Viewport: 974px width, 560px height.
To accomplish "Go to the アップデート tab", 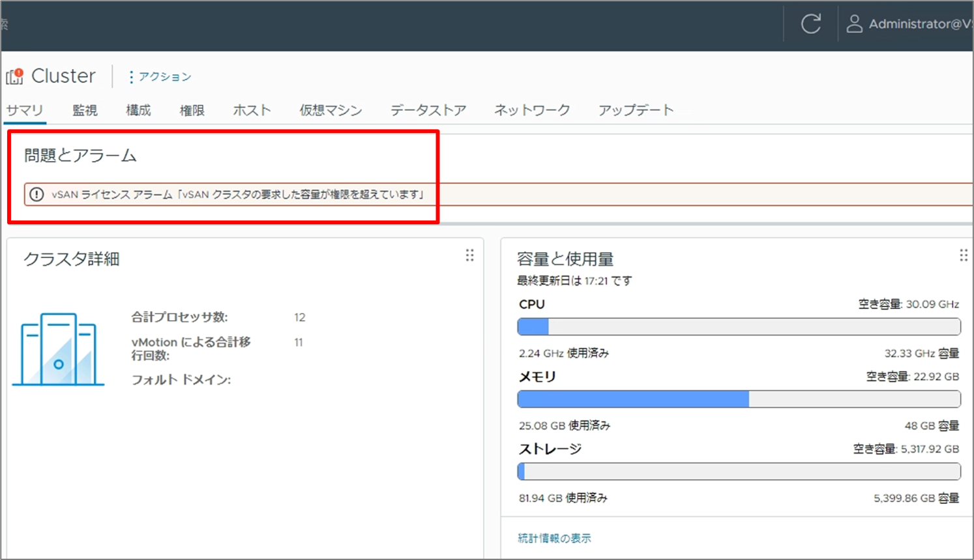I will point(636,110).
